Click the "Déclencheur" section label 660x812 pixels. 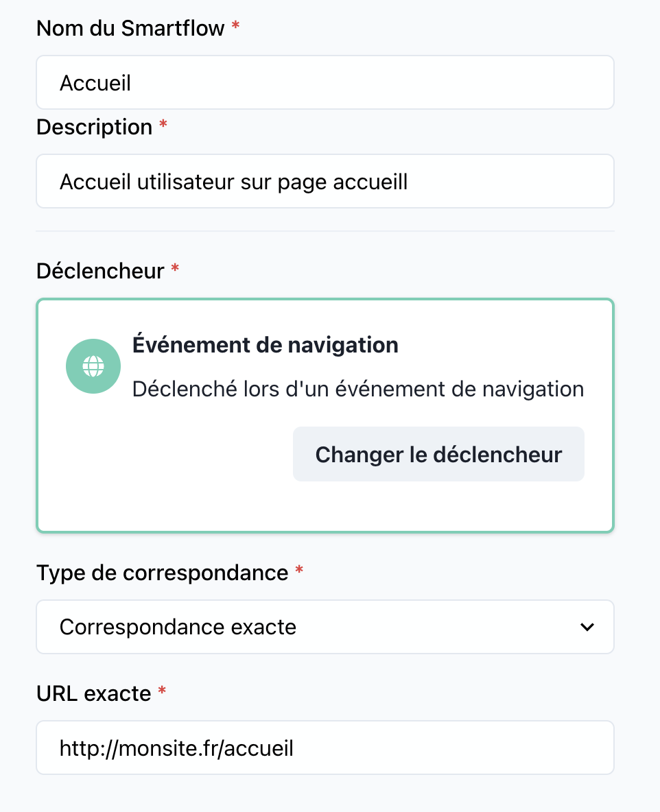tap(100, 271)
